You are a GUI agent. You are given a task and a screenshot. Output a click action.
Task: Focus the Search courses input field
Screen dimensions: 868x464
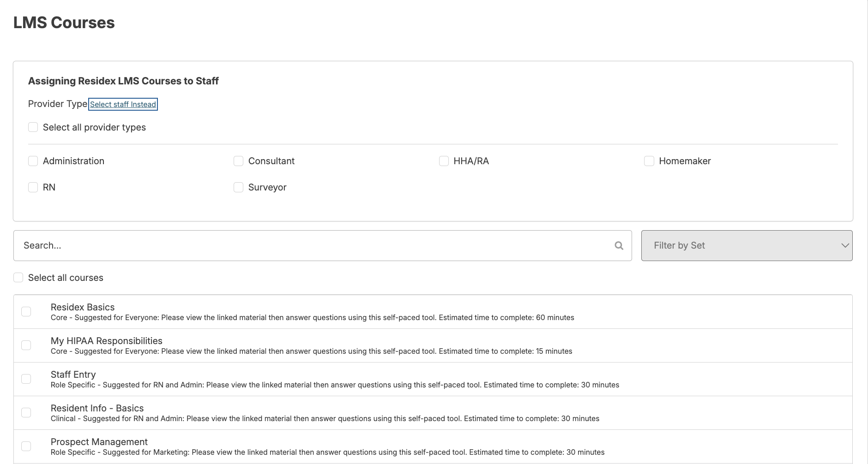click(x=322, y=245)
